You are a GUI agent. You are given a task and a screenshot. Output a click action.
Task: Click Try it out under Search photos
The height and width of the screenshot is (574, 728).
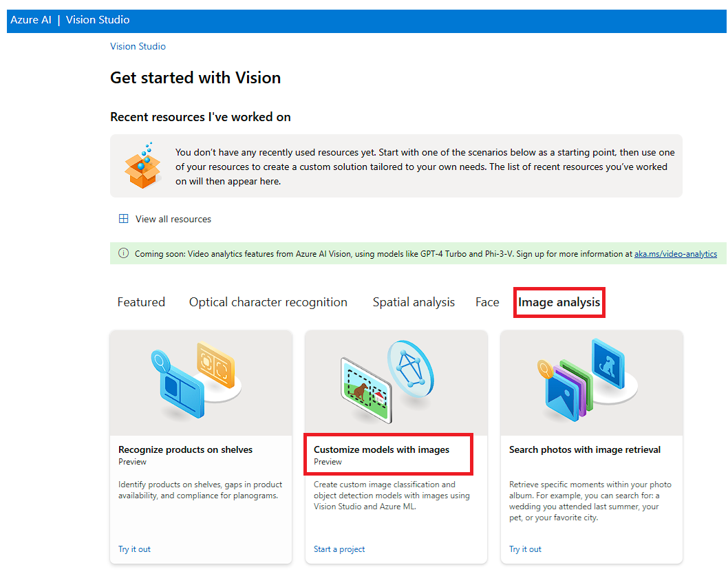pos(525,549)
